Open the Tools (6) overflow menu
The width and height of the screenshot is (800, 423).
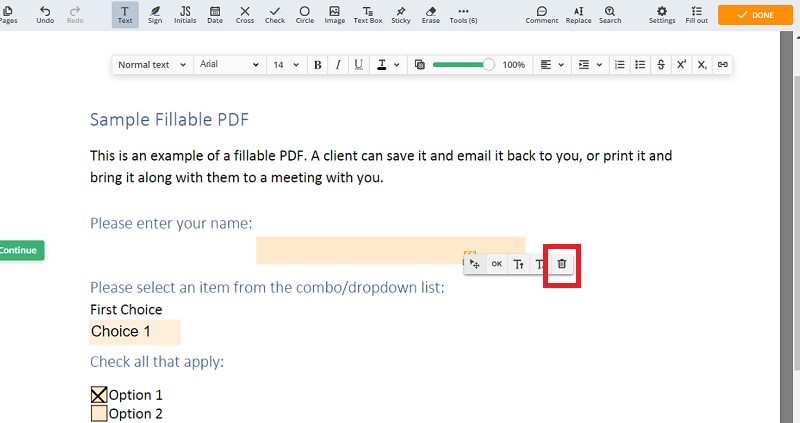coord(463,15)
